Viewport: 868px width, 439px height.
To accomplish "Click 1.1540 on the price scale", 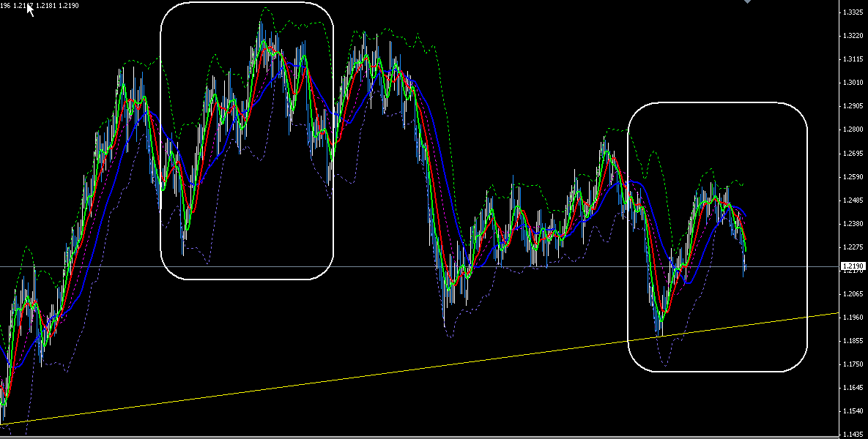I will pyautogui.click(x=853, y=411).
